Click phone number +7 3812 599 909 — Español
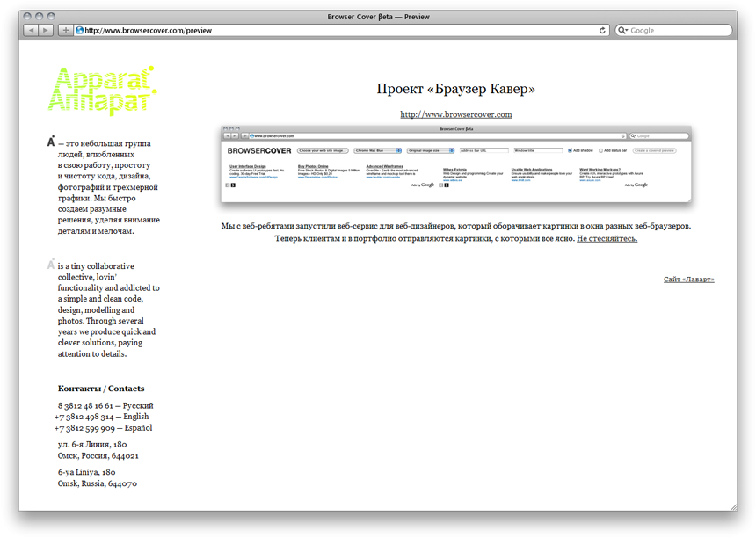This screenshot has width=756, height=538. pos(103,428)
